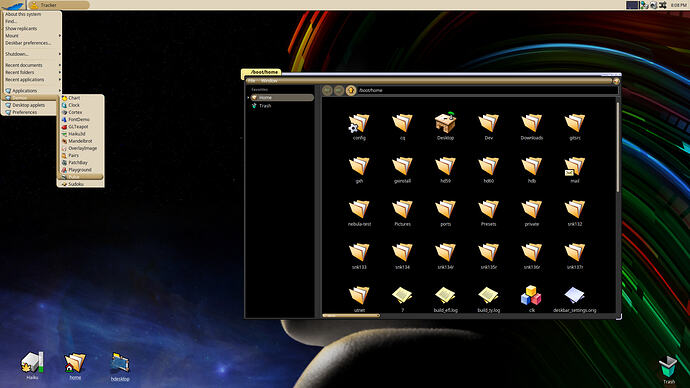Launch Mandelbrot demo
The height and width of the screenshot is (388, 690).
click(x=81, y=141)
